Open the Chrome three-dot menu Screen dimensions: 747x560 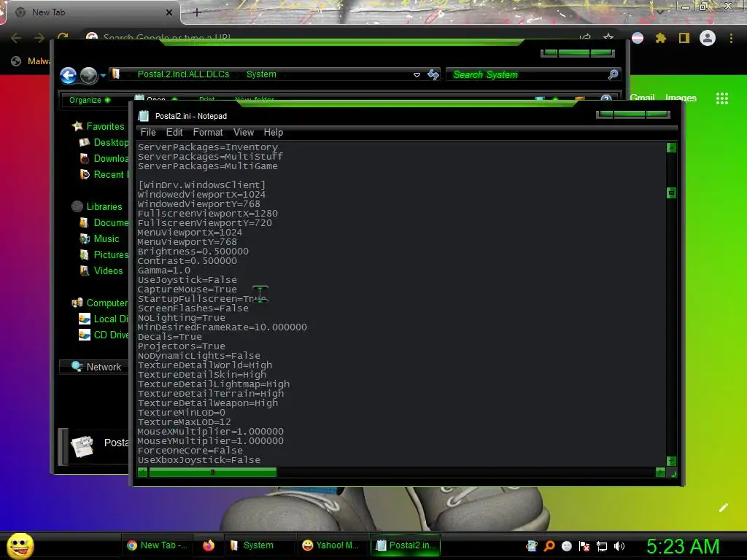point(731,38)
